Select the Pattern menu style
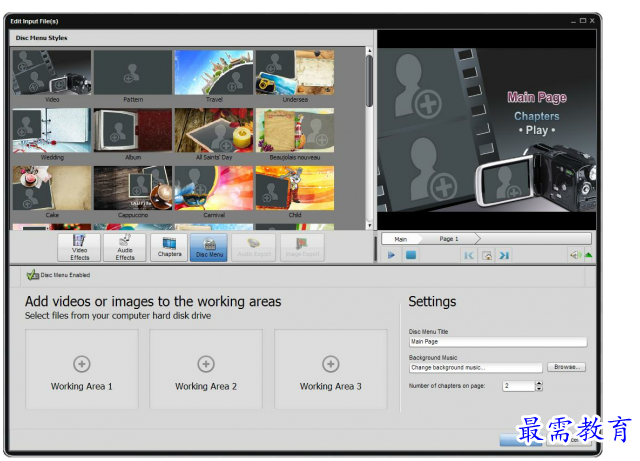Image resolution: width=640 pixels, height=461 pixels. click(133, 72)
